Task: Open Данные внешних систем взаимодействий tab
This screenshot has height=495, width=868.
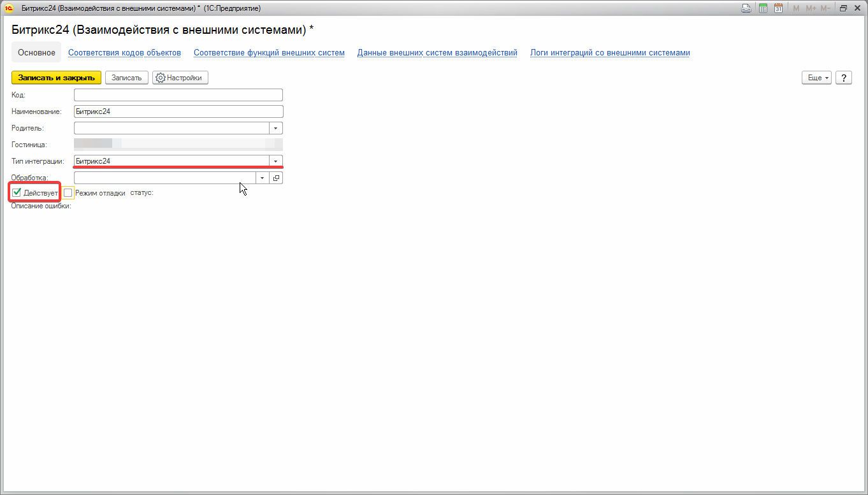Action: click(x=437, y=53)
